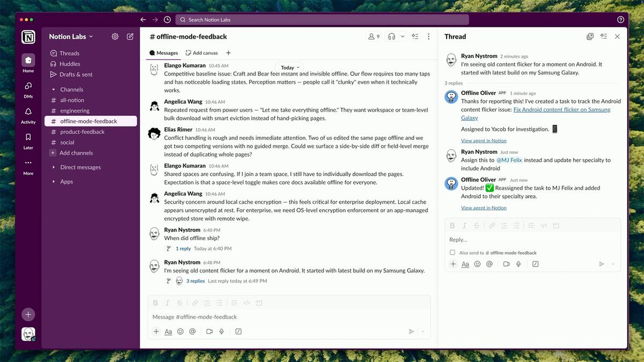Viewport: 644px width, 362px height.
Task: Open Notion Labs workspace dropdown
Action: coord(71,36)
